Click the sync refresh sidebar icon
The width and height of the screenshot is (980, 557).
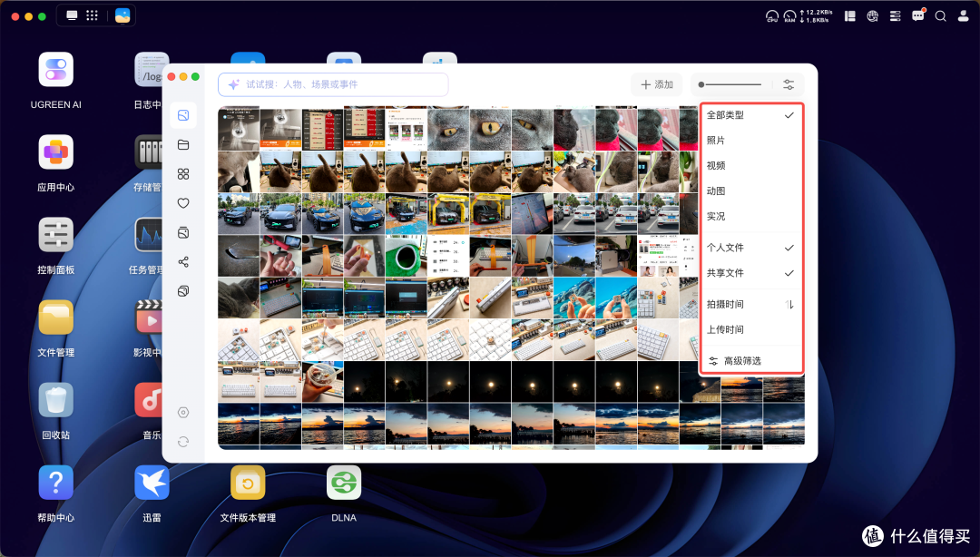point(183,442)
